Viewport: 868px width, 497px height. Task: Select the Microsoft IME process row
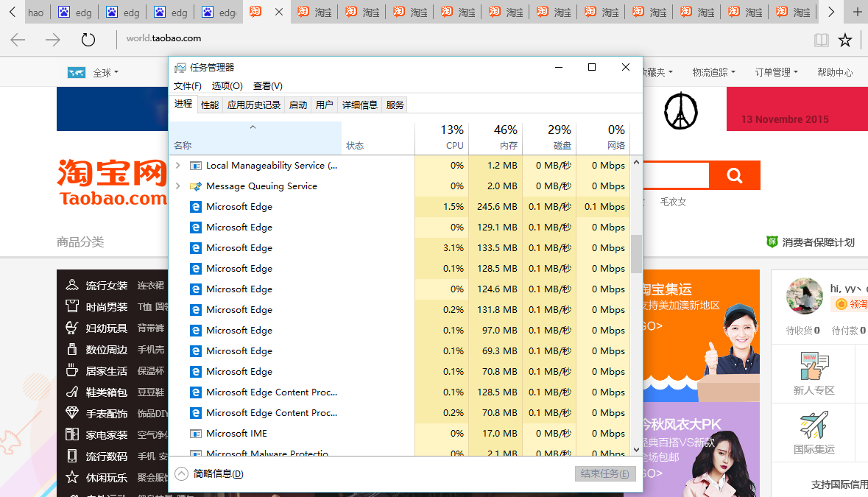[400, 434]
